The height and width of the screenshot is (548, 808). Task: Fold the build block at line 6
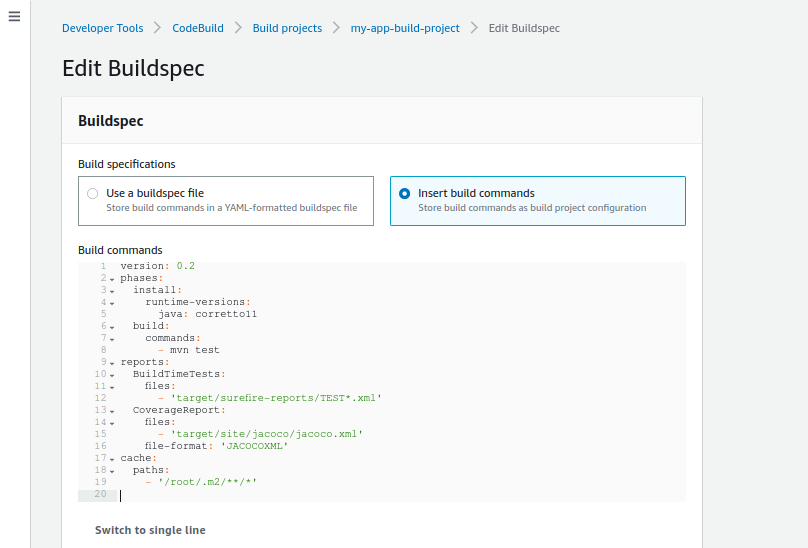(x=112, y=327)
